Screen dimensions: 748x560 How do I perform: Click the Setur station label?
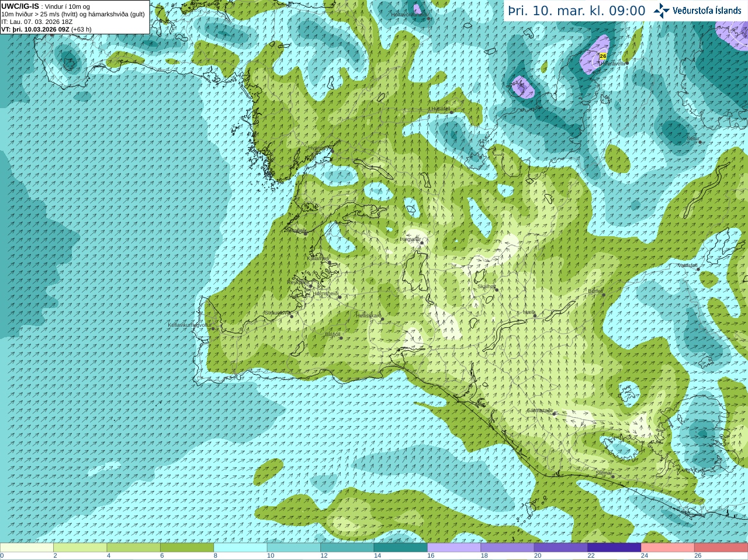pyautogui.click(x=692, y=139)
